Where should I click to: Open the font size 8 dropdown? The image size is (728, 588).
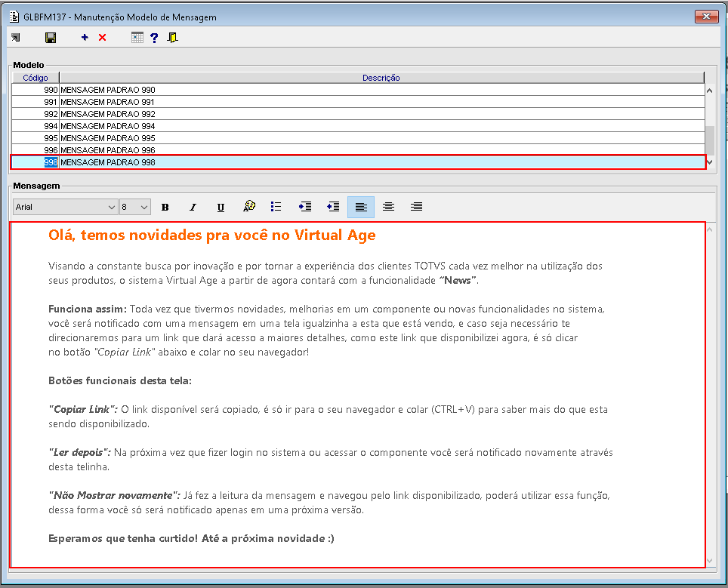click(134, 207)
